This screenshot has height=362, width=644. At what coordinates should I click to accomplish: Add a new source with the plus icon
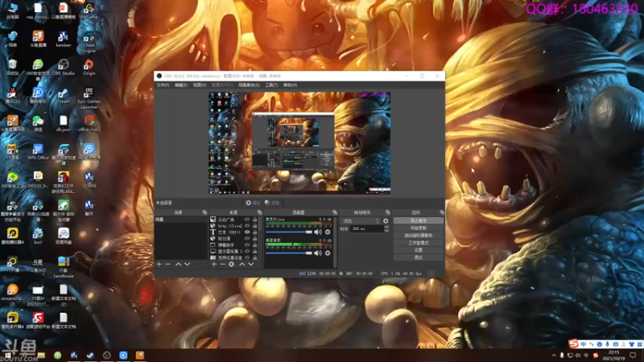tap(213, 265)
